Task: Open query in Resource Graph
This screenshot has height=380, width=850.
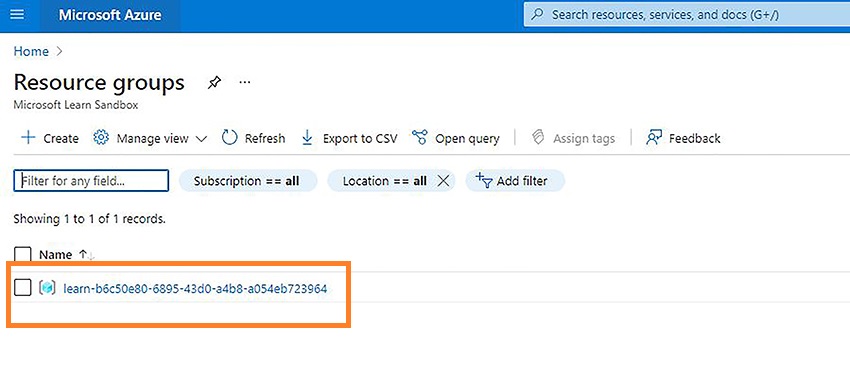Action: point(455,138)
